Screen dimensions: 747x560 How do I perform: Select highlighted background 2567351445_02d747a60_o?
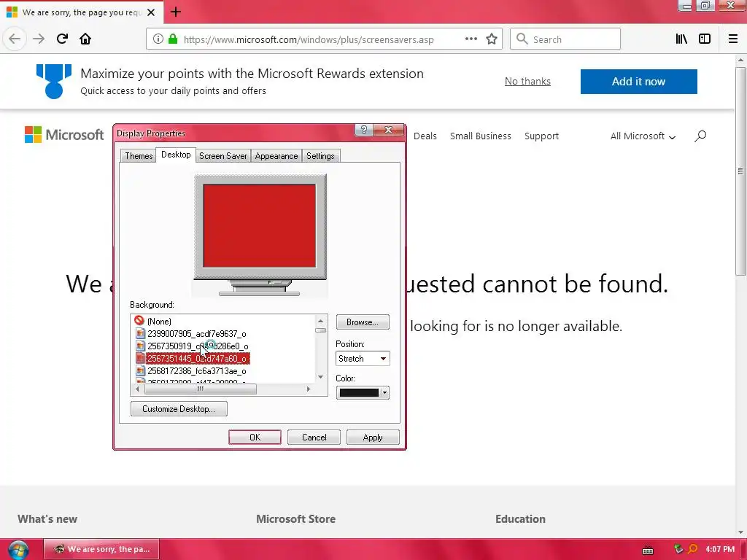tap(197, 359)
